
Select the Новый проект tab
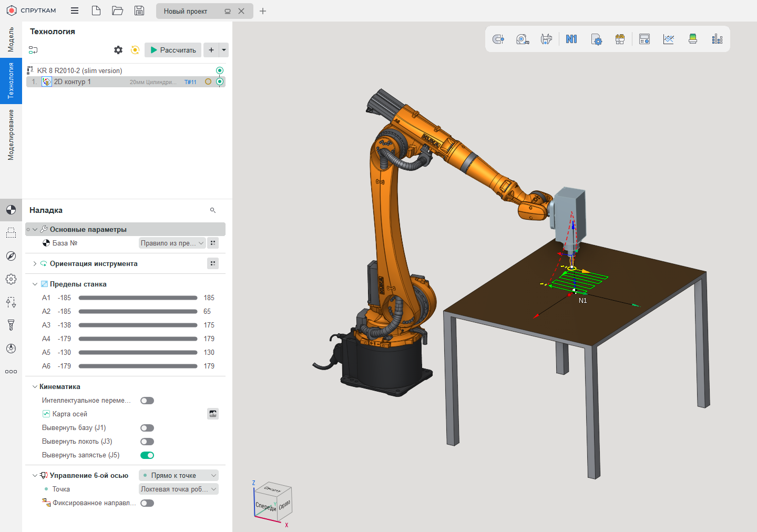coord(204,11)
